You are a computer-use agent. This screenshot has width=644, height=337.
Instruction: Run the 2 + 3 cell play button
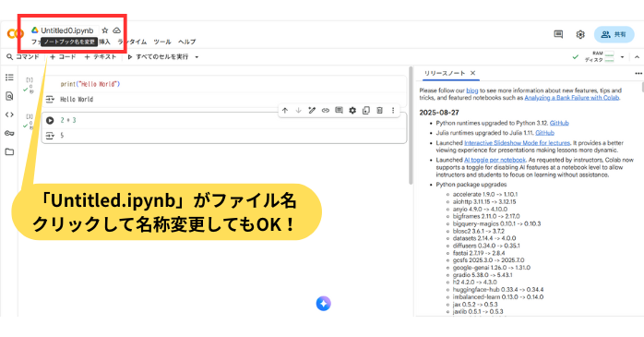(x=50, y=120)
